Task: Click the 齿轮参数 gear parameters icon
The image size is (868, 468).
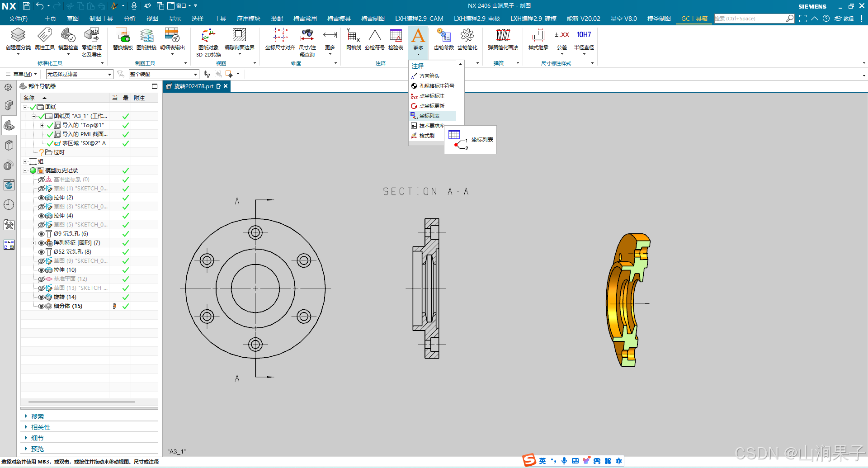Action: tap(443, 39)
